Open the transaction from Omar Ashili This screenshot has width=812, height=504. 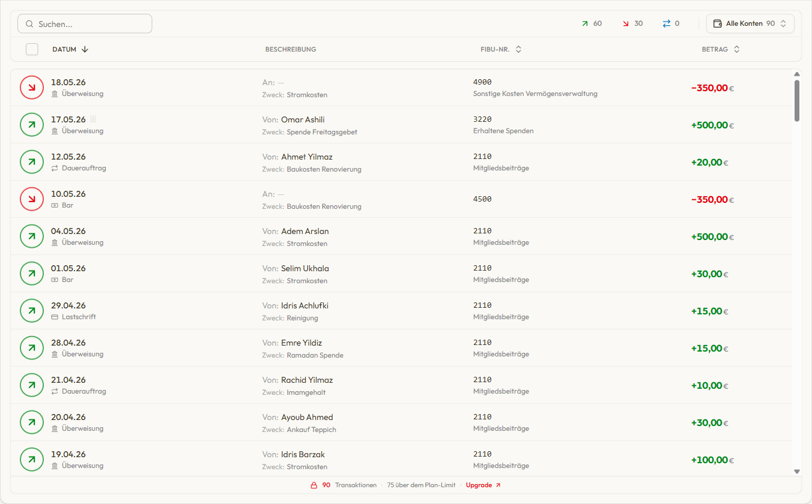(401, 125)
